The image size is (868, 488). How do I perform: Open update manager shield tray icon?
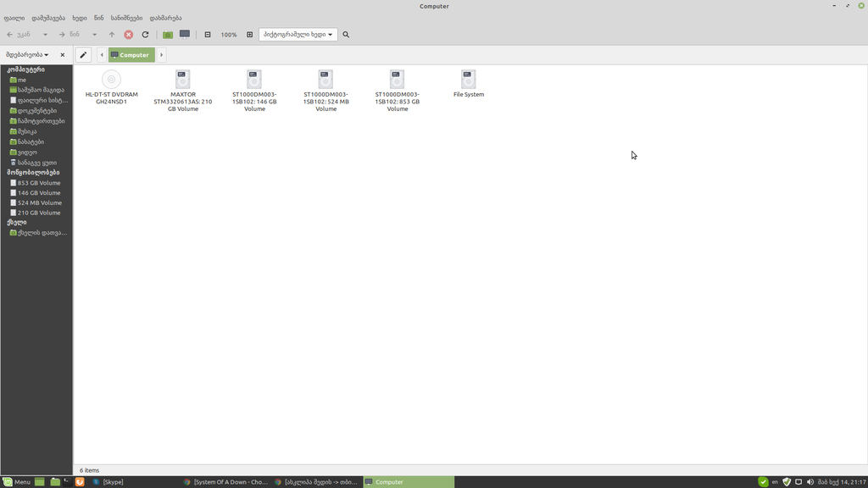click(x=787, y=482)
